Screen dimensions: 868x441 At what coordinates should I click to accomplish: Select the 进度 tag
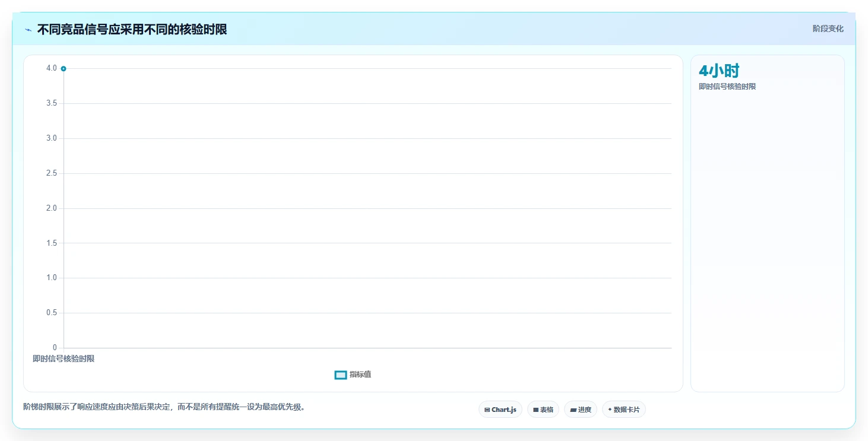click(581, 410)
